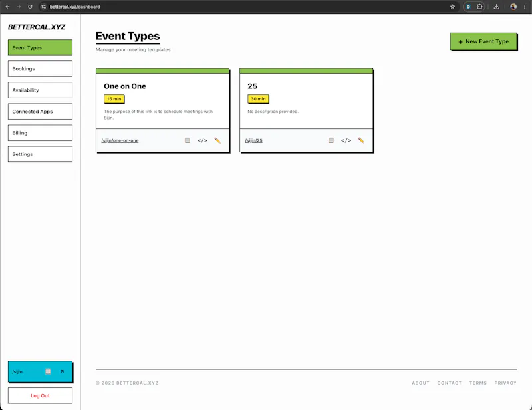The width and height of the screenshot is (532, 410).
Task: Open the browser profile avatar
Action: point(513,7)
